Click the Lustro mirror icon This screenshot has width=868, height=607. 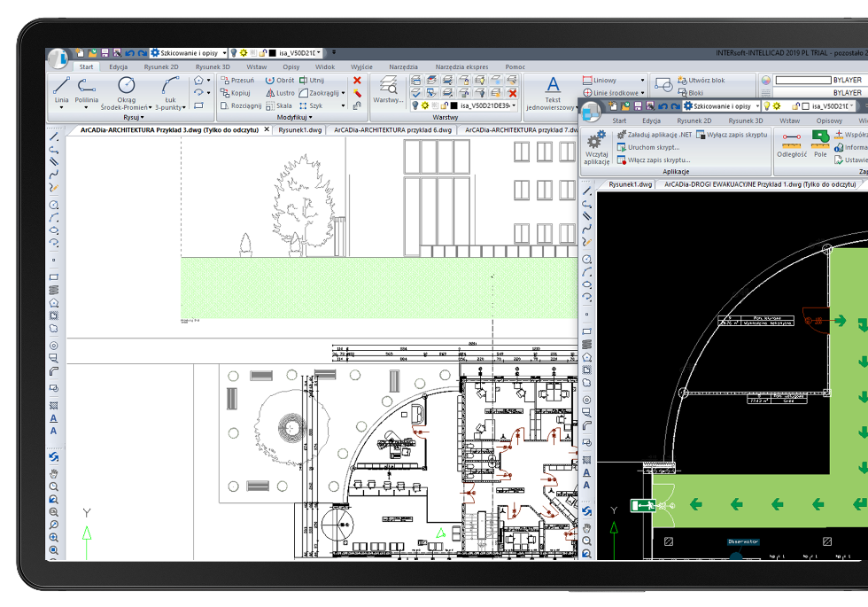click(271, 92)
